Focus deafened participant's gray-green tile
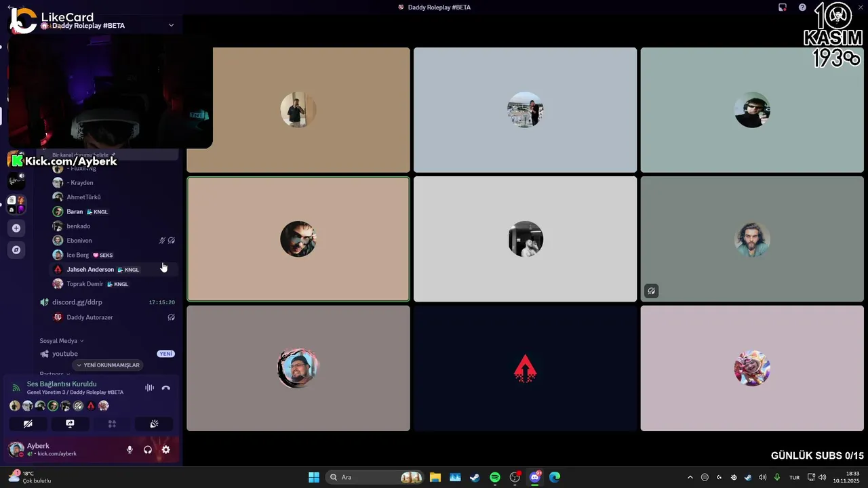Screen dimensions: 868x488 point(752,239)
